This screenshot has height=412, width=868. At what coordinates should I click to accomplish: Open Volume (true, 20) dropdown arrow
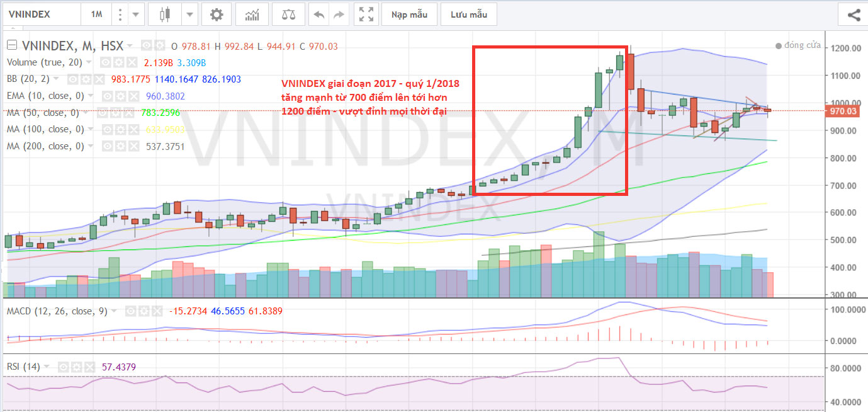[x=88, y=62]
